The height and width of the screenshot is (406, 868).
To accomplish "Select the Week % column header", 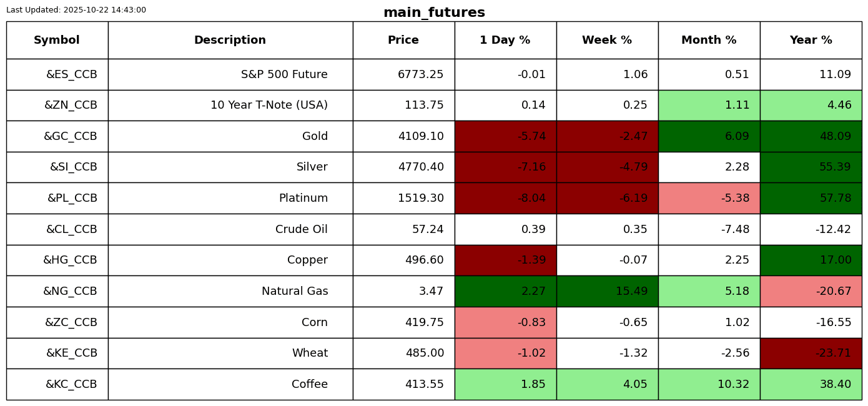I will coord(607,40).
